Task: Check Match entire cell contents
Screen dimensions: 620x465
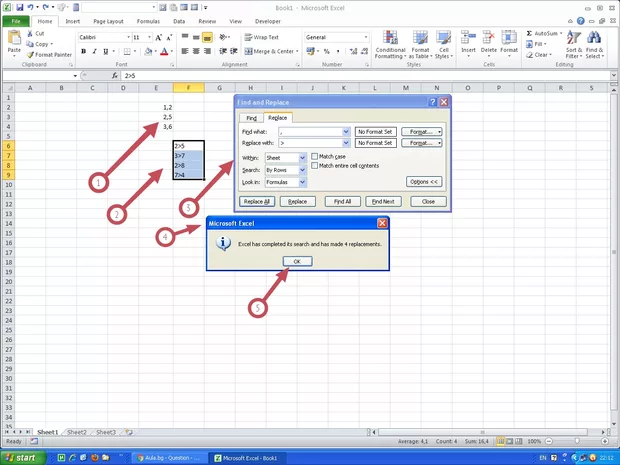Action: (x=315, y=166)
